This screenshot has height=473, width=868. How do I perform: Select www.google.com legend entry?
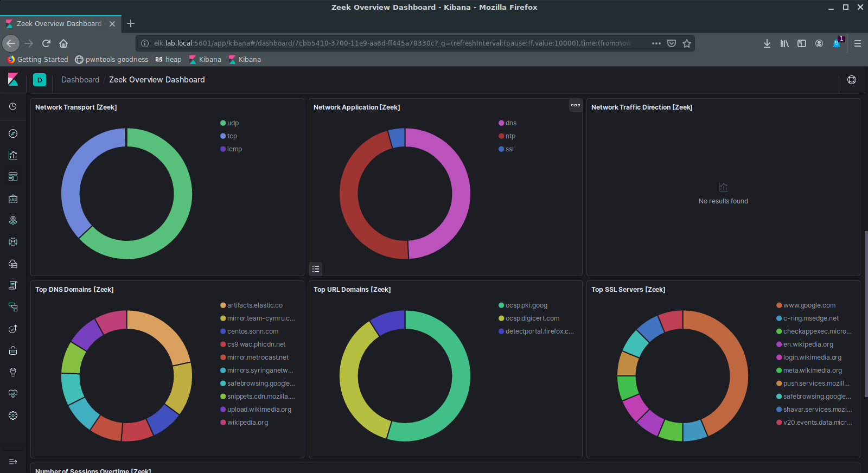(806, 305)
